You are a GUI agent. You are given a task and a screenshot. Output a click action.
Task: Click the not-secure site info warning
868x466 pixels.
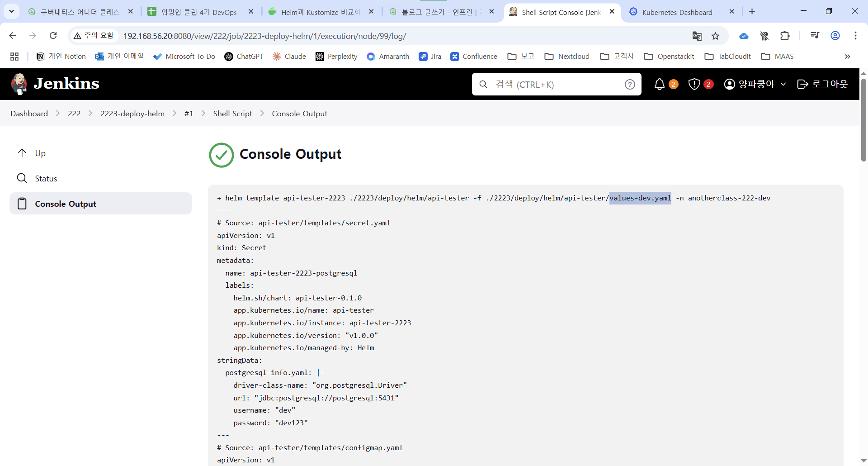click(94, 36)
